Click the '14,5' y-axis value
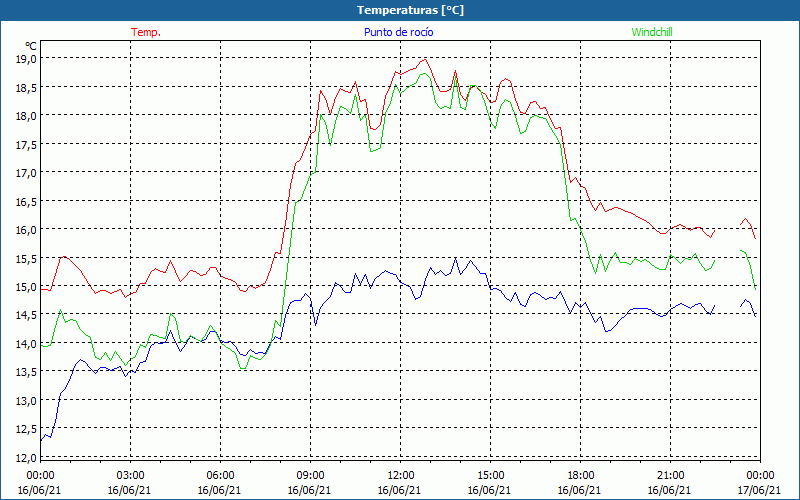This screenshot has height=500, width=800. click(26, 315)
